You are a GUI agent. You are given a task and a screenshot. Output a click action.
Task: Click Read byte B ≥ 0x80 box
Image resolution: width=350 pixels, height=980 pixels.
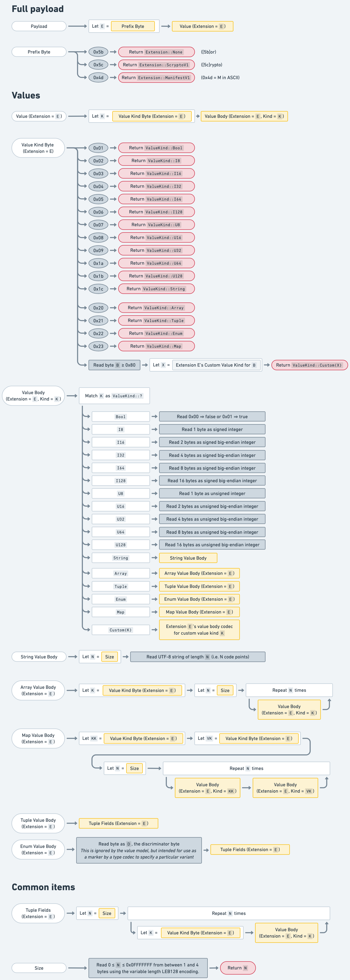coord(114,365)
